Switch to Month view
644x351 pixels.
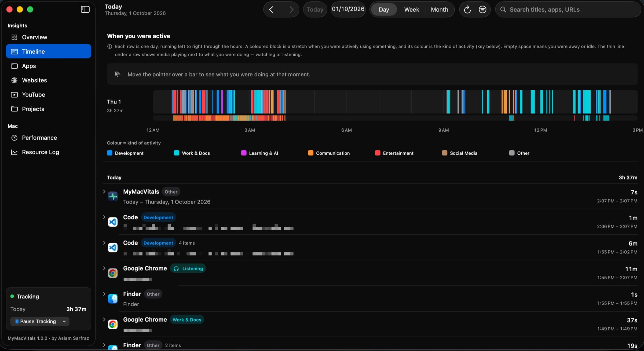tap(440, 10)
